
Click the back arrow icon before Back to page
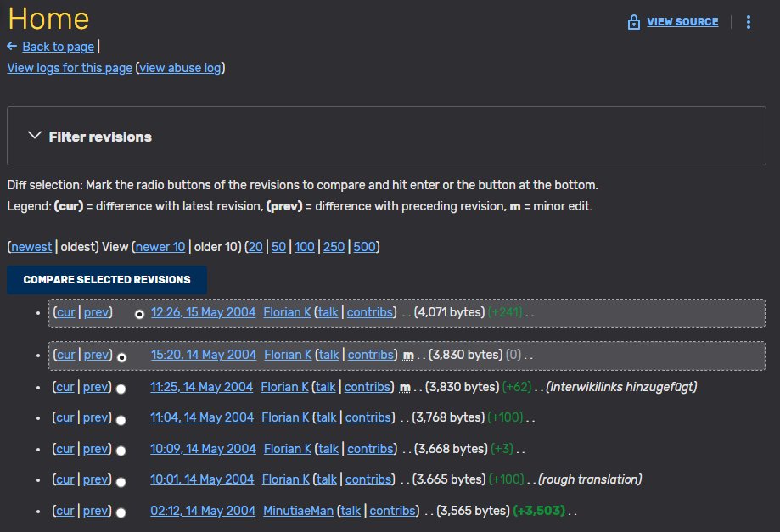(12, 46)
